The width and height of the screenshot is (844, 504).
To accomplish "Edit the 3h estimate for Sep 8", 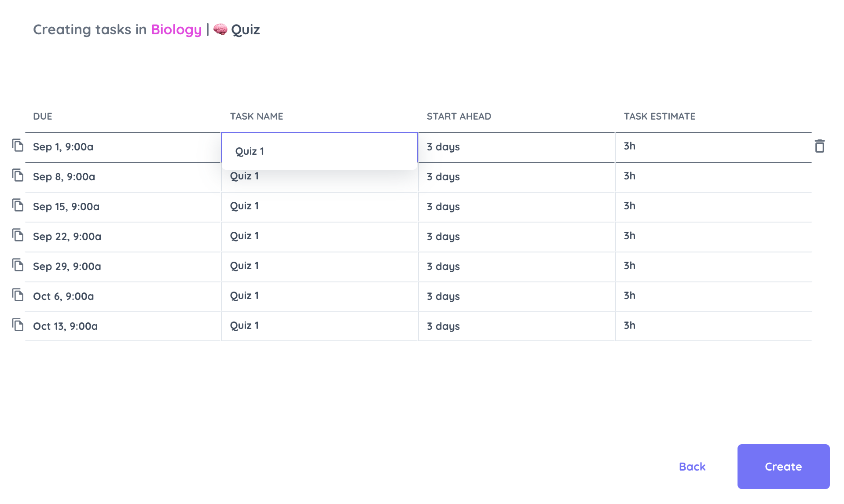I will click(714, 177).
